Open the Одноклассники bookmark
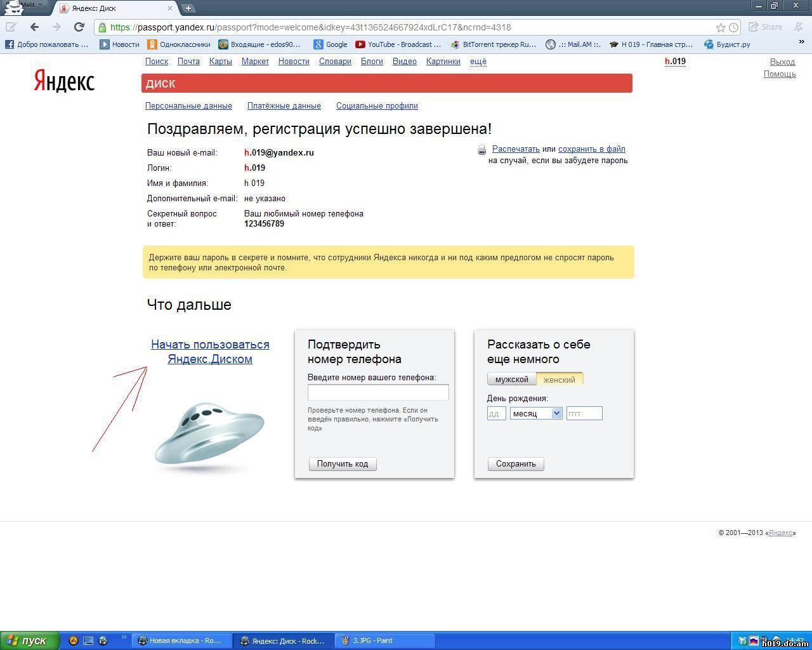Viewport: 812px width, 650px height. click(179, 44)
